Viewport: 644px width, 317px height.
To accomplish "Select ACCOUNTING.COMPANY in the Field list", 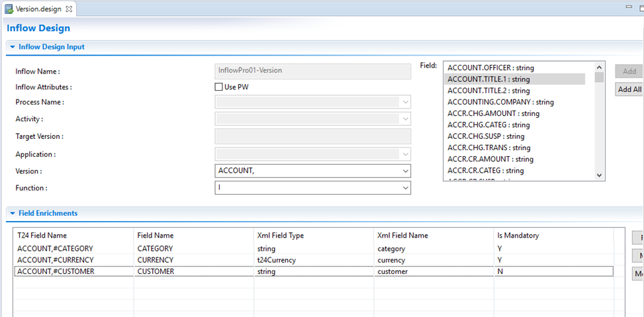I will [500, 102].
